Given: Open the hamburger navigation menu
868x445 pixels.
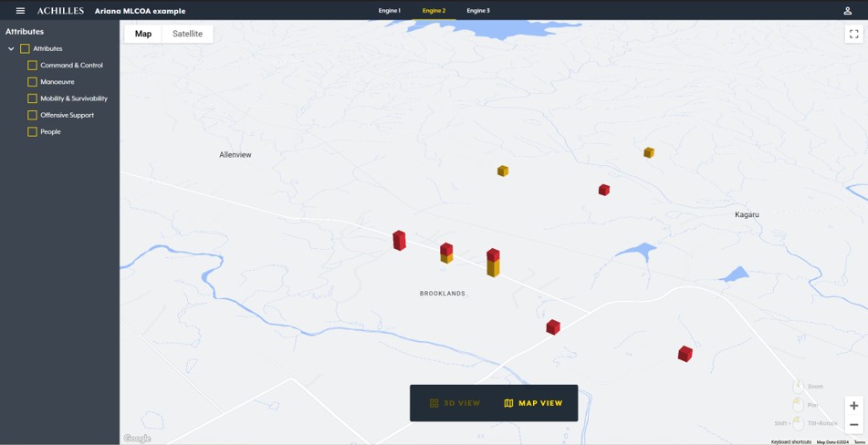Looking at the screenshot, I should point(20,11).
